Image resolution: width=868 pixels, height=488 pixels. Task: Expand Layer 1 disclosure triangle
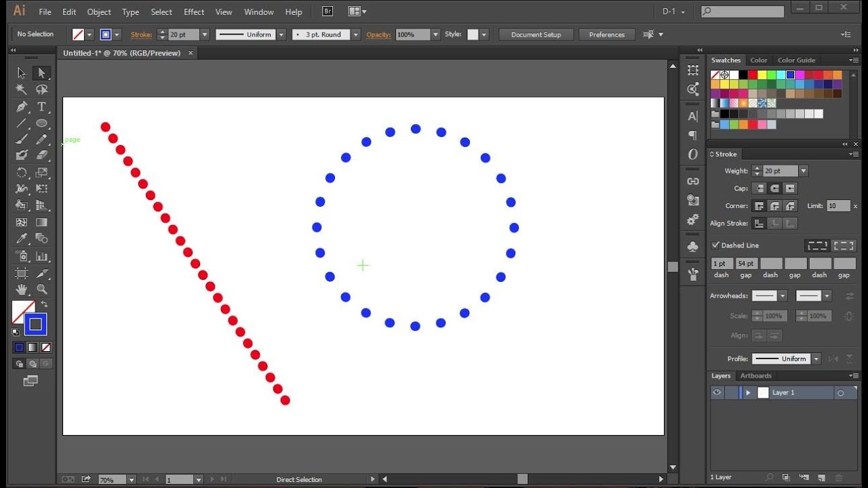pos(748,392)
